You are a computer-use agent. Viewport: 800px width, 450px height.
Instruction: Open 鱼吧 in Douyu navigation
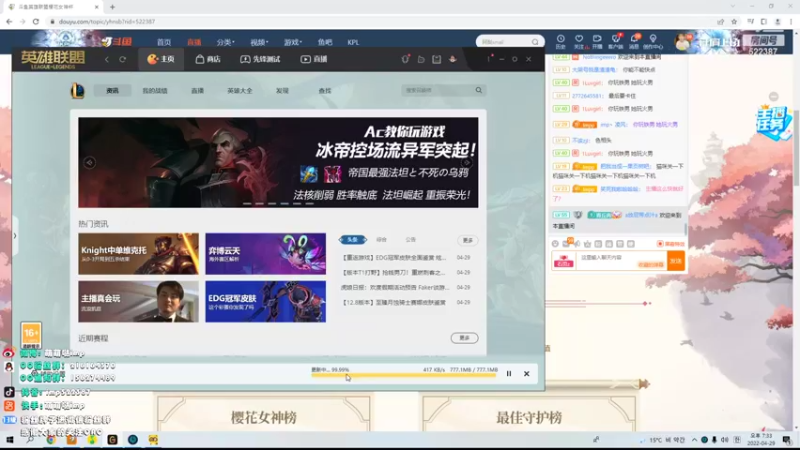pyautogui.click(x=324, y=42)
